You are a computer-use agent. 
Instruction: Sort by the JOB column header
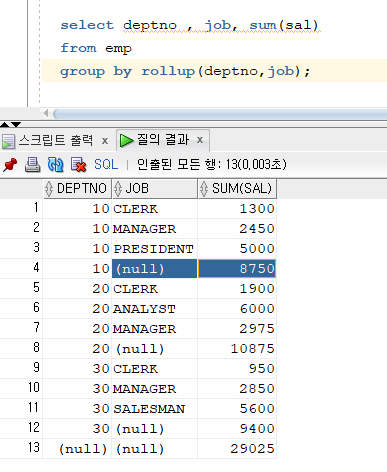tap(155, 189)
